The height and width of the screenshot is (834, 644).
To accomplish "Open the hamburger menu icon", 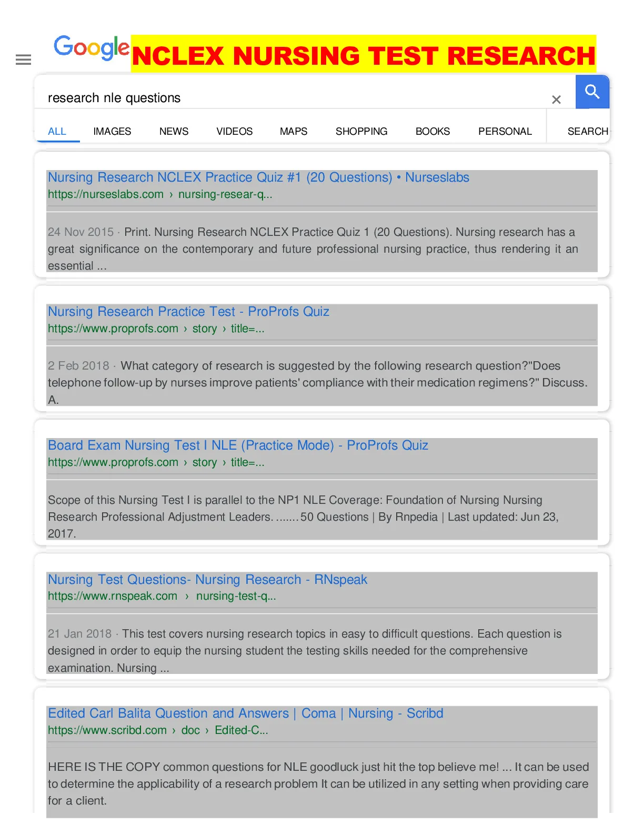I will coord(23,60).
